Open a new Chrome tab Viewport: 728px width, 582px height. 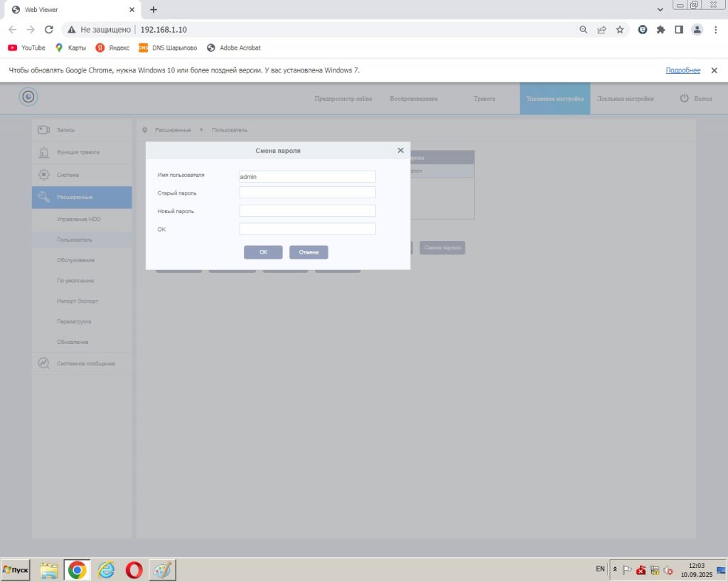tap(154, 9)
